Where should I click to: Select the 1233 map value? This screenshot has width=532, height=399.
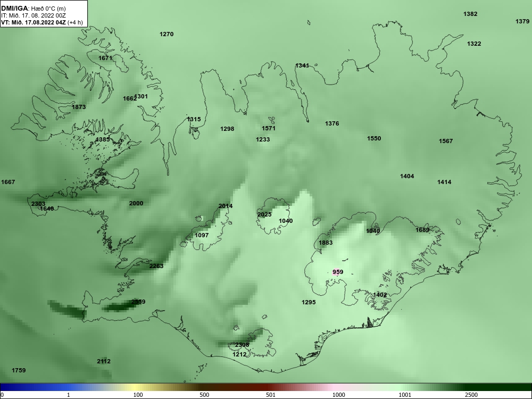click(x=263, y=139)
